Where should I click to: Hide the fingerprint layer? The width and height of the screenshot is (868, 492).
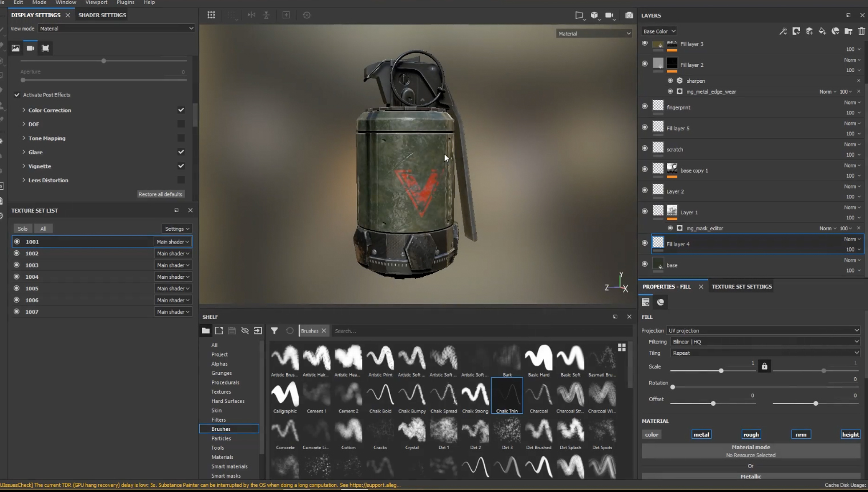point(645,106)
